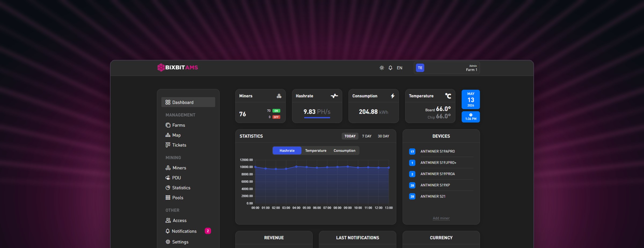
Task: Select the TODAY statistics range
Action: coord(350,136)
